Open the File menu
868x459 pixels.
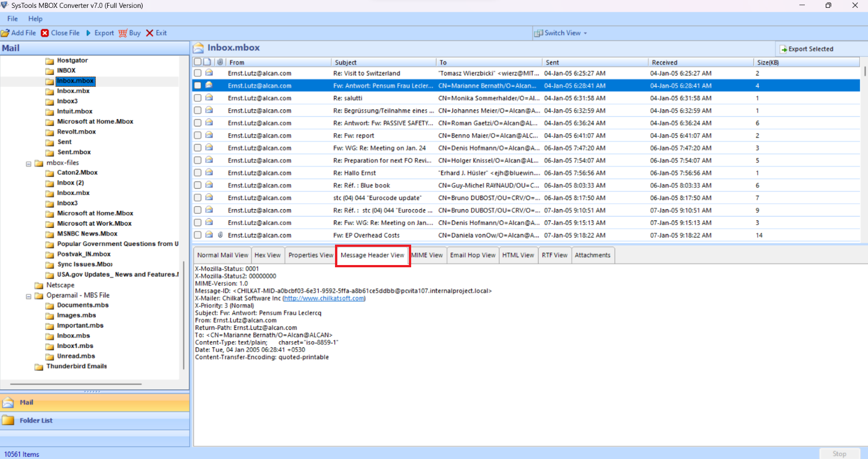[x=12, y=19]
